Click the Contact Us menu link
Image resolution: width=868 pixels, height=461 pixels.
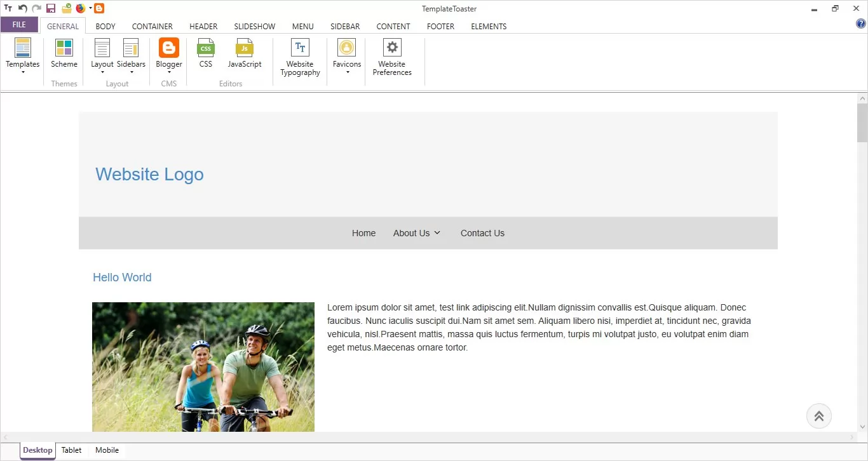pos(482,233)
